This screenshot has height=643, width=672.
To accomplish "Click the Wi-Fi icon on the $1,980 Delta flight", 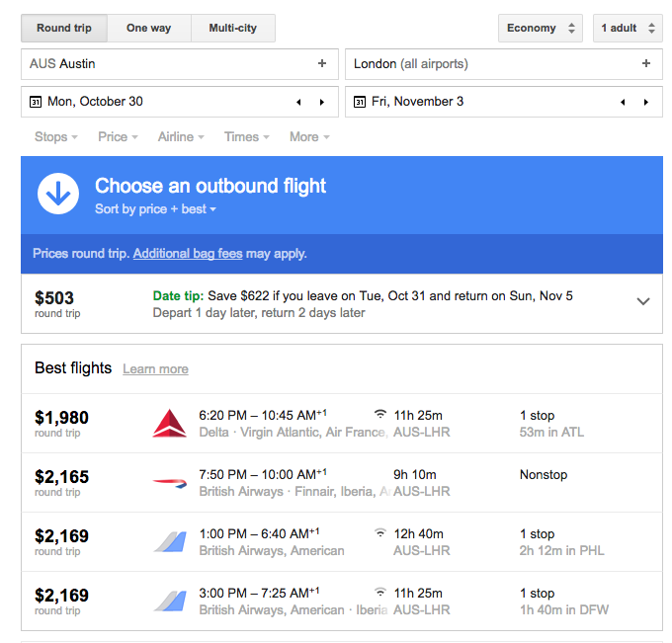I will 379,414.
